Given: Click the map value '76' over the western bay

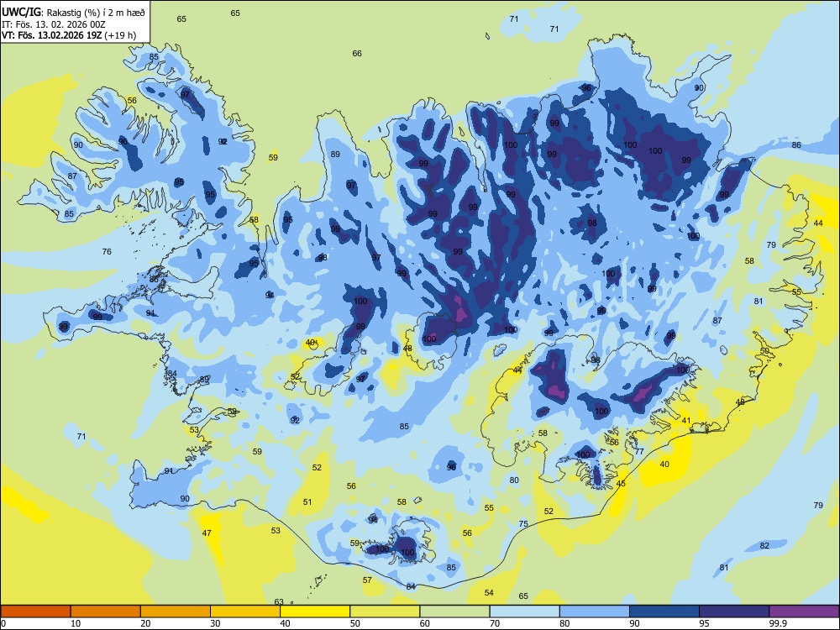Looking at the screenshot, I should coord(107,251).
